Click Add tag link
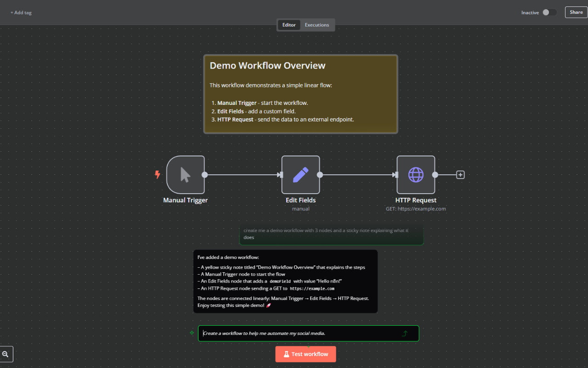This screenshot has width=588, height=368. 21,12
